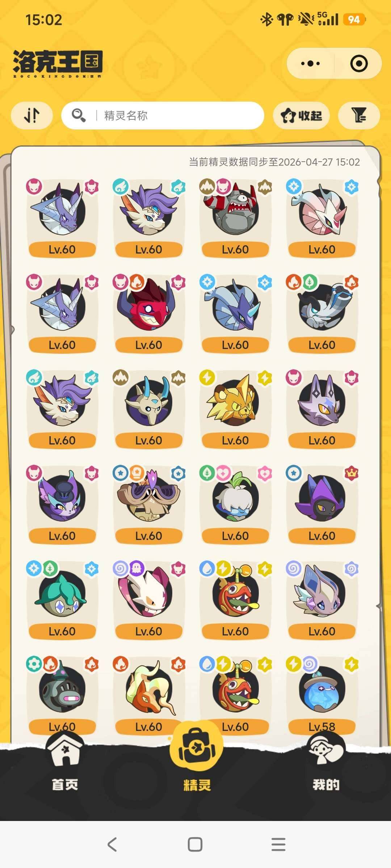Viewport: 391px width, 868px height.
Task: Collapse list with 收起 button
Action: tap(301, 116)
